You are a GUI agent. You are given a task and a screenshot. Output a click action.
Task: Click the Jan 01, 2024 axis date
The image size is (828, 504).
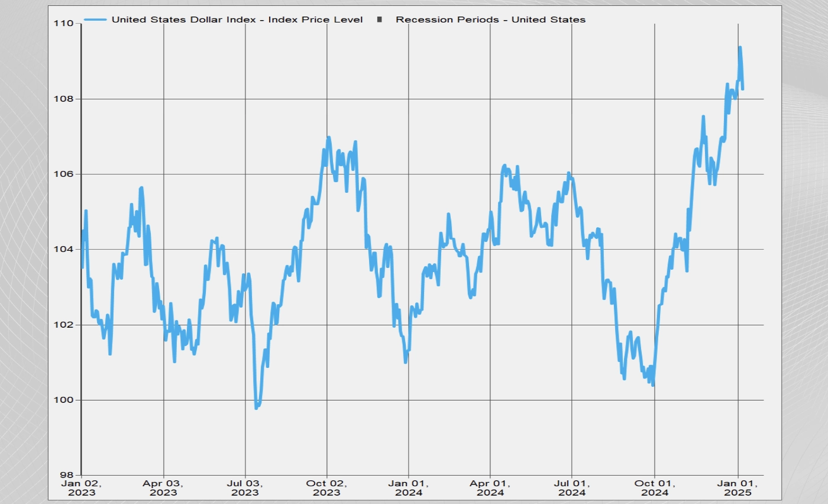[x=408, y=487]
